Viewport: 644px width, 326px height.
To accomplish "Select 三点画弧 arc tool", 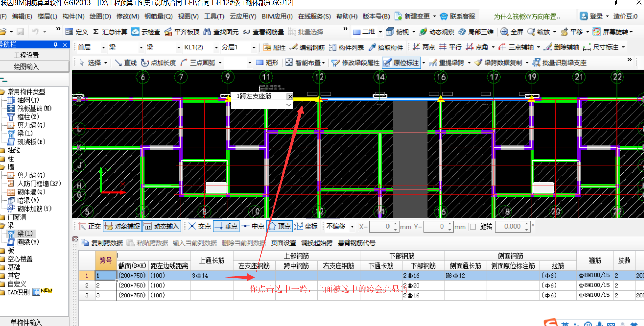I will 198,63.
